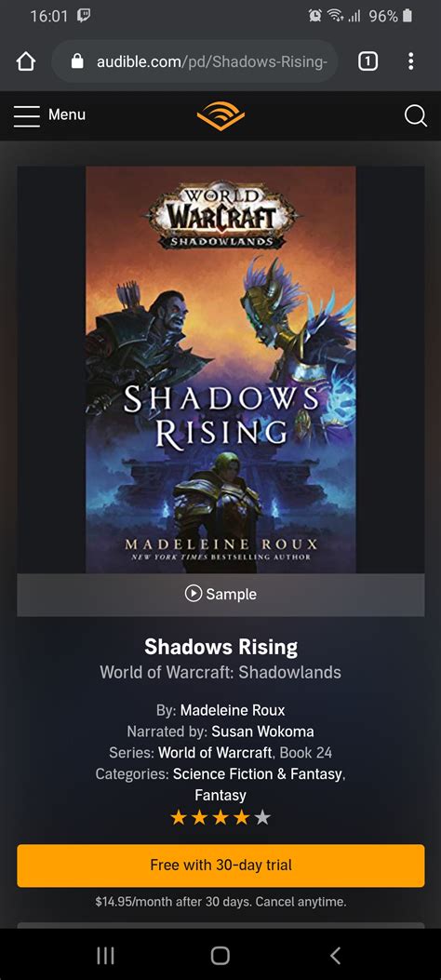
Task: Tap the padlock site security icon
Action: 77,61
